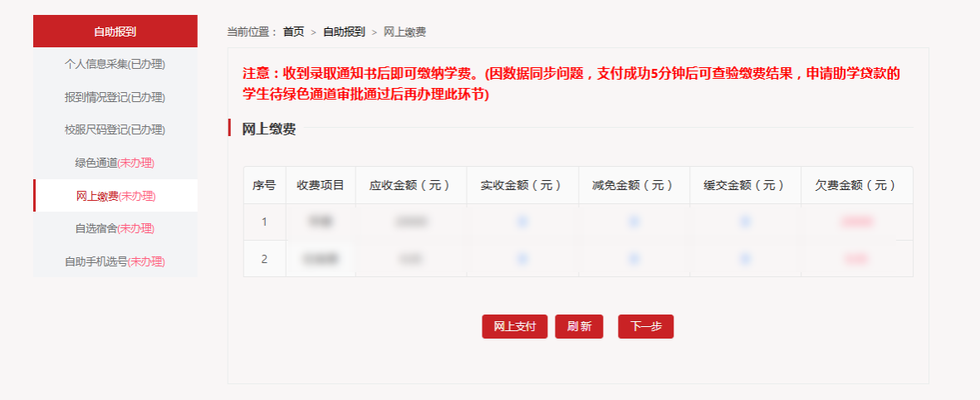Click 网上缴费 breadcrumb text

[404, 32]
